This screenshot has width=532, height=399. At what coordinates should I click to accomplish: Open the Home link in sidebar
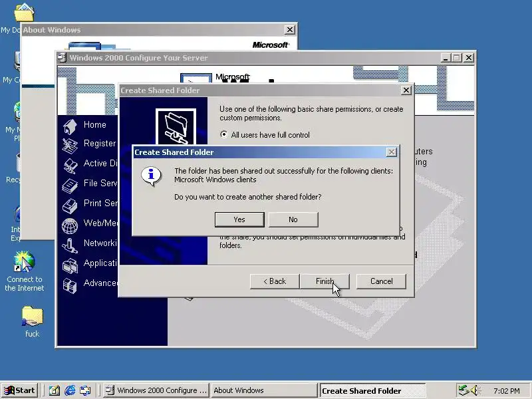(95, 124)
